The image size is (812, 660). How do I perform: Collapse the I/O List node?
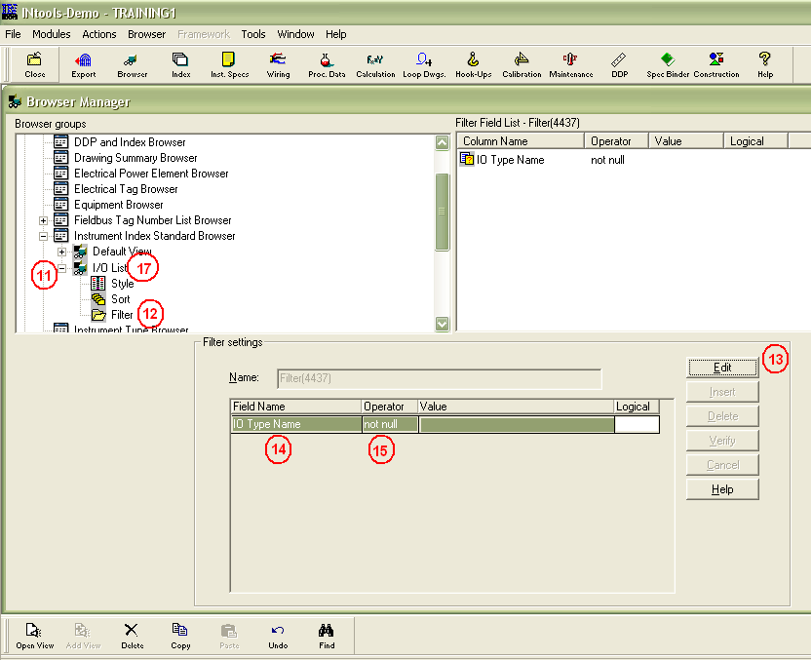click(x=60, y=267)
